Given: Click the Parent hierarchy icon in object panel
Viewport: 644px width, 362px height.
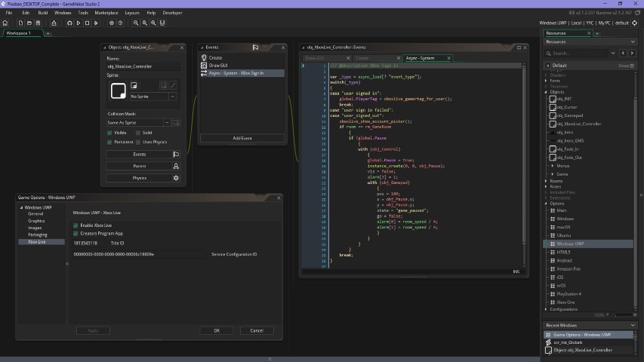Looking at the screenshot, I should (x=176, y=166).
